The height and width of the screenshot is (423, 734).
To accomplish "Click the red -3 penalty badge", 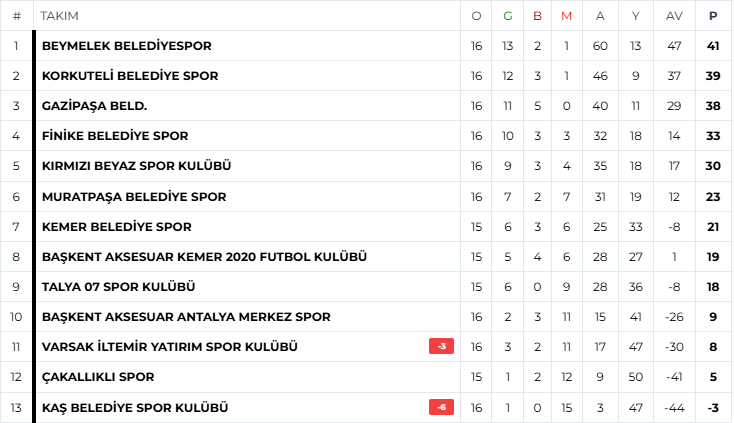I will click(x=441, y=347).
